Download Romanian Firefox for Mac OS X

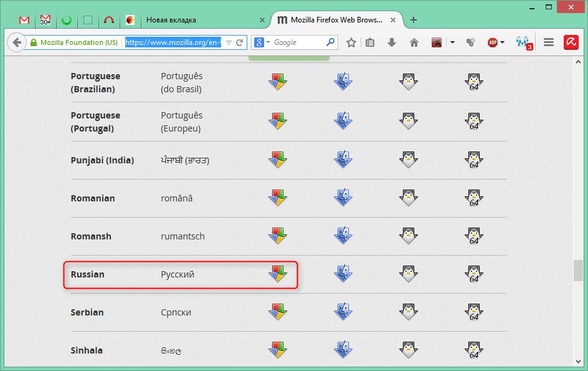(x=343, y=198)
